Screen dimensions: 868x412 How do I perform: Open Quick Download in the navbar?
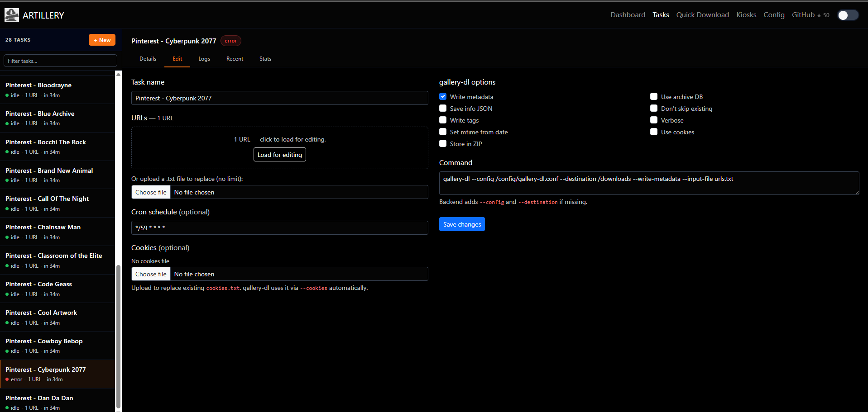pos(702,15)
